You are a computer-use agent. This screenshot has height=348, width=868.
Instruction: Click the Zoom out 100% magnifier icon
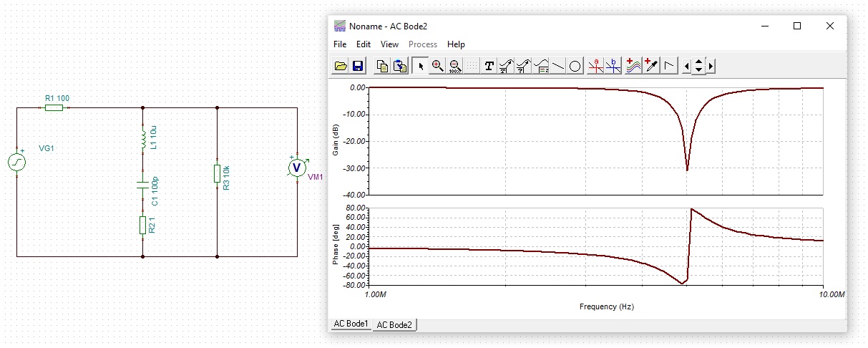click(454, 67)
